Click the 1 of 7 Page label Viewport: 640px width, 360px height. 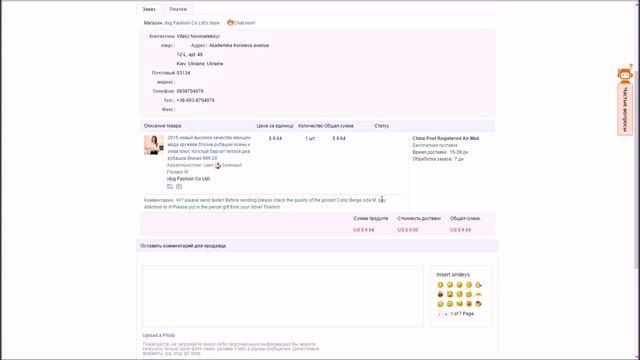pos(462,313)
